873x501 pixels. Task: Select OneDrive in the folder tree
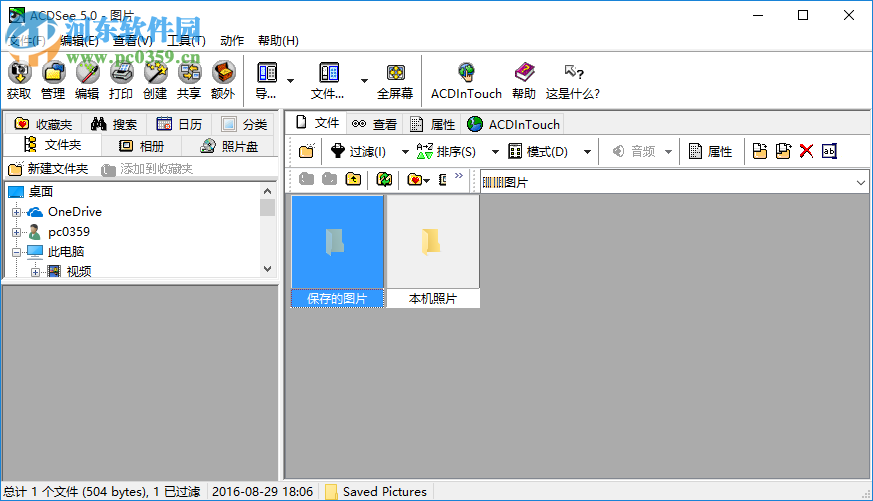click(75, 212)
